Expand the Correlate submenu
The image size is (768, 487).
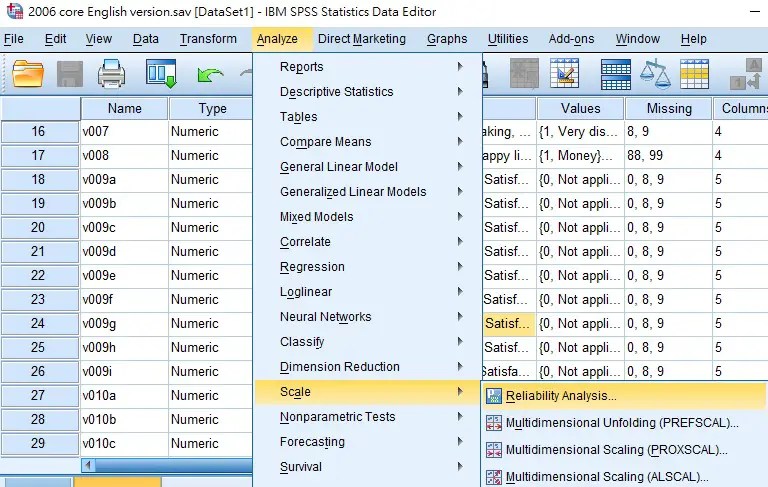coord(367,242)
